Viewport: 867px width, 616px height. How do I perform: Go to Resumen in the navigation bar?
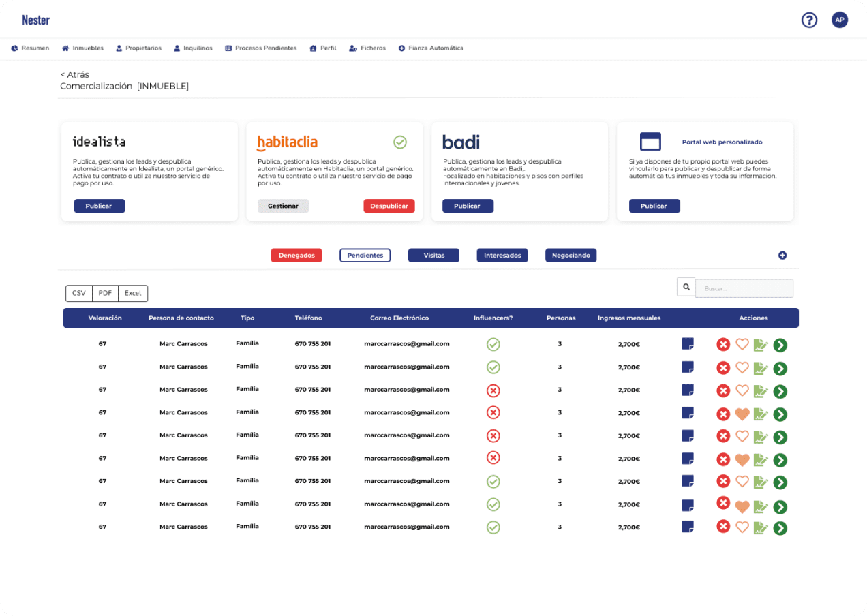[30, 48]
